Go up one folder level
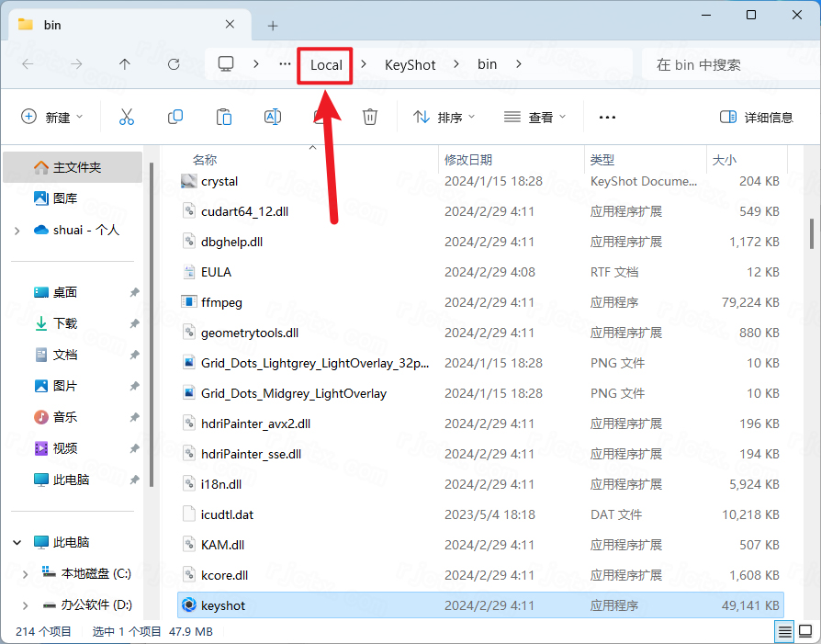The width and height of the screenshot is (821, 644). pyautogui.click(x=125, y=64)
